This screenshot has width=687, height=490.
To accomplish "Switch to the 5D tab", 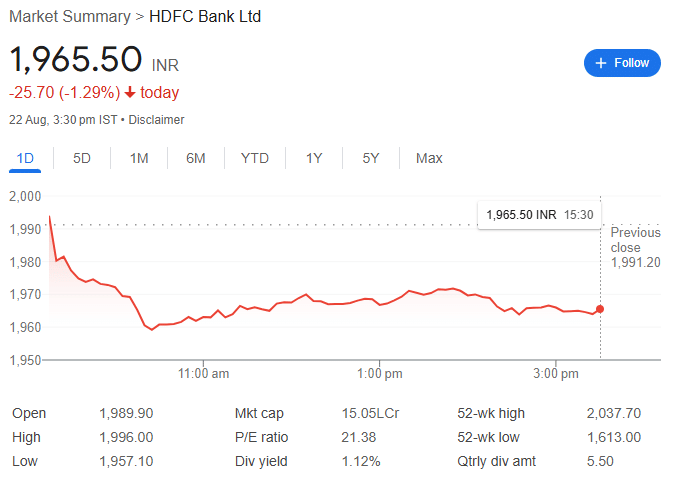I will (x=82, y=158).
